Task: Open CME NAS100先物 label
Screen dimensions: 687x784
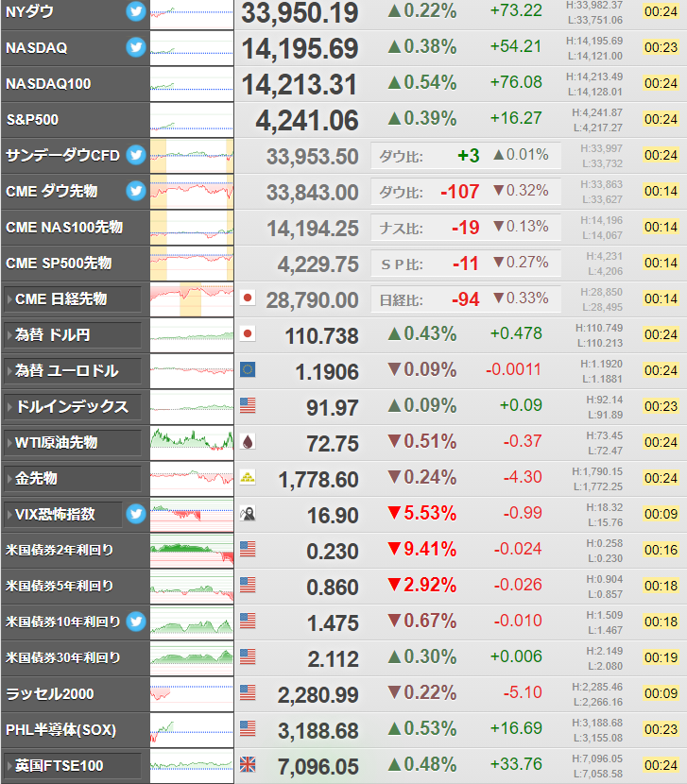Action: click(64, 228)
